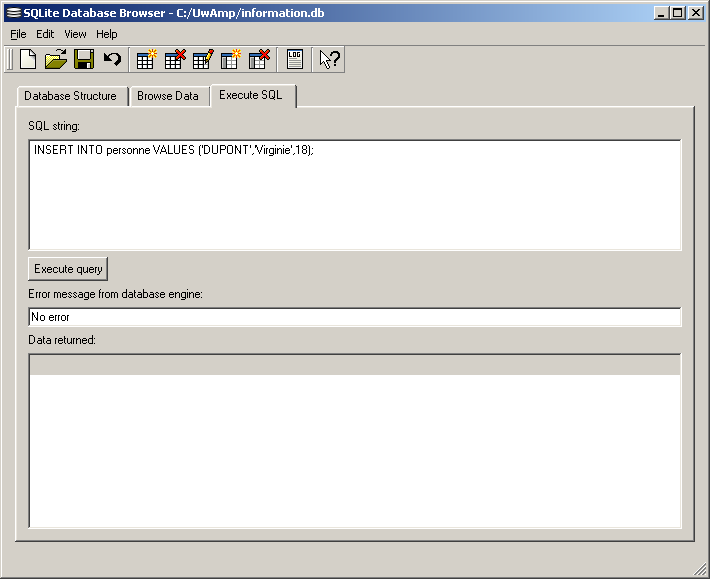This screenshot has width=710, height=579.
Task: Click the Modify Table pencil icon
Action: click(203, 60)
